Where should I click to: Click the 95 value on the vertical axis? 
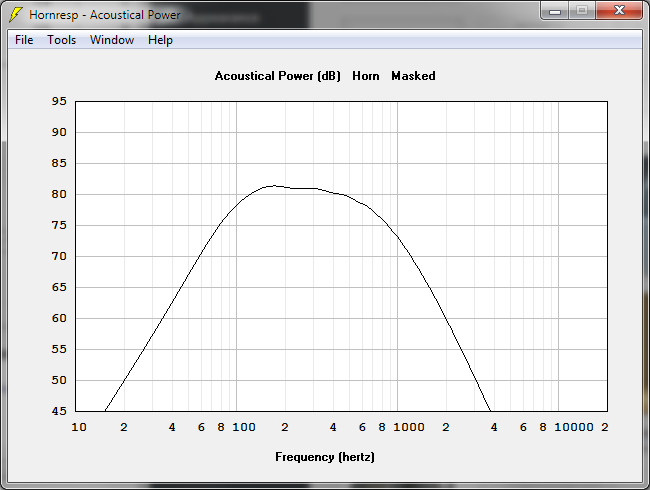tap(58, 101)
